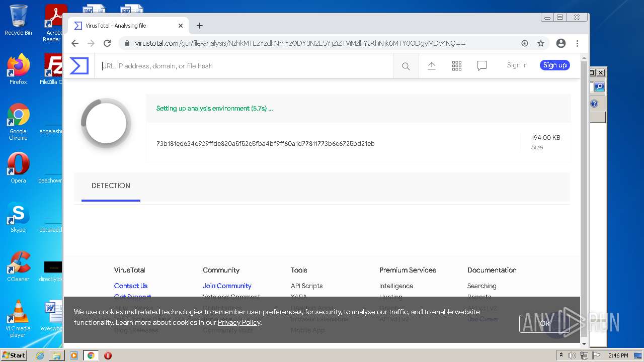Click the media player taskbar icon
The width and height of the screenshot is (644, 362).
click(73, 355)
